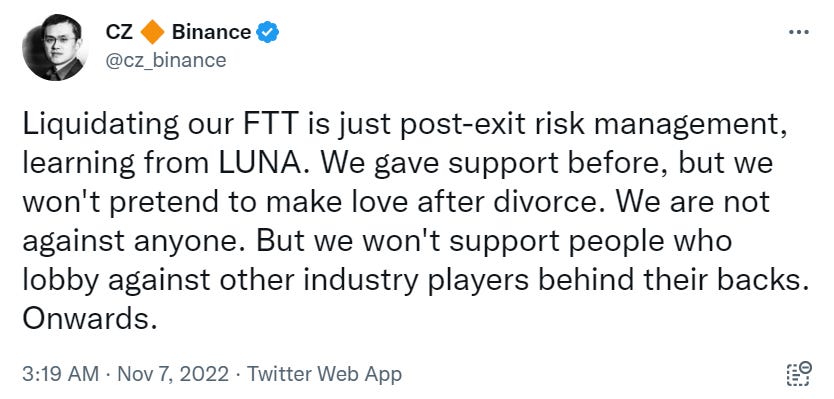The height and width of the screenshot is (399, 834).
Task: Click the dashed-box icon at bottom right
Action: tap(798, 374)
